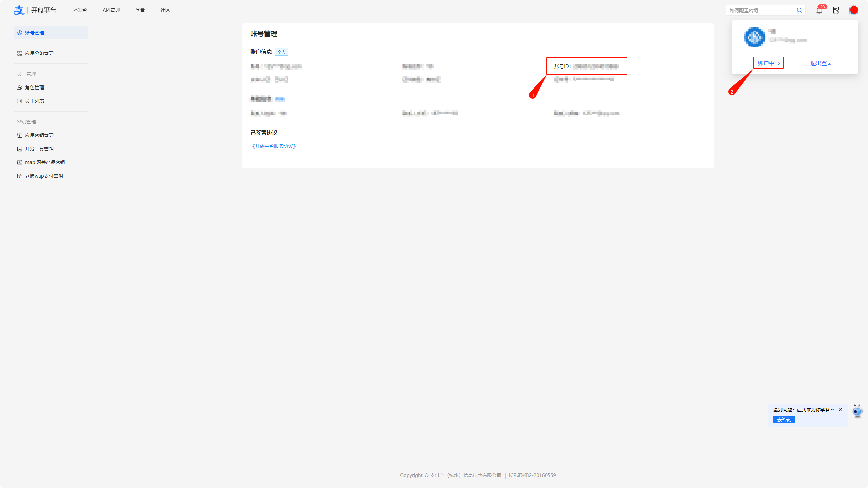
Task: Click the 账户中心 link
Action: click(x=768, y=63)
